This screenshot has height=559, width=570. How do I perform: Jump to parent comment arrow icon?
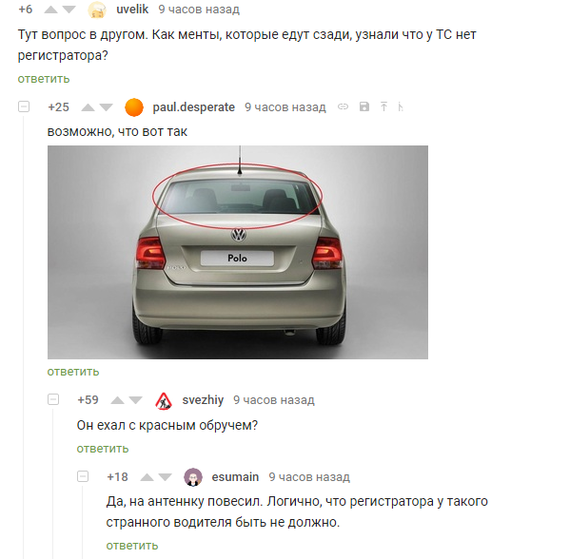click(x=384, y=107)
